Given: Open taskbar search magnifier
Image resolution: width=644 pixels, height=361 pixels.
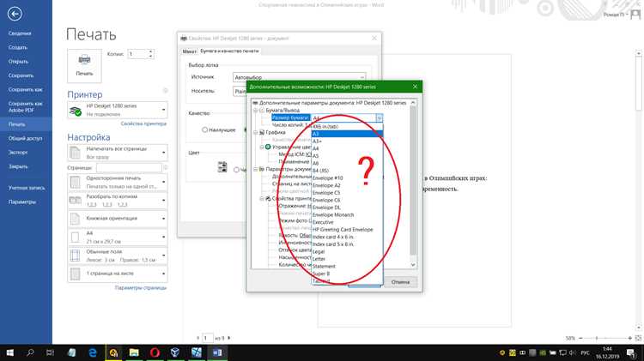Looking at the screenshot, I should 30,352.
